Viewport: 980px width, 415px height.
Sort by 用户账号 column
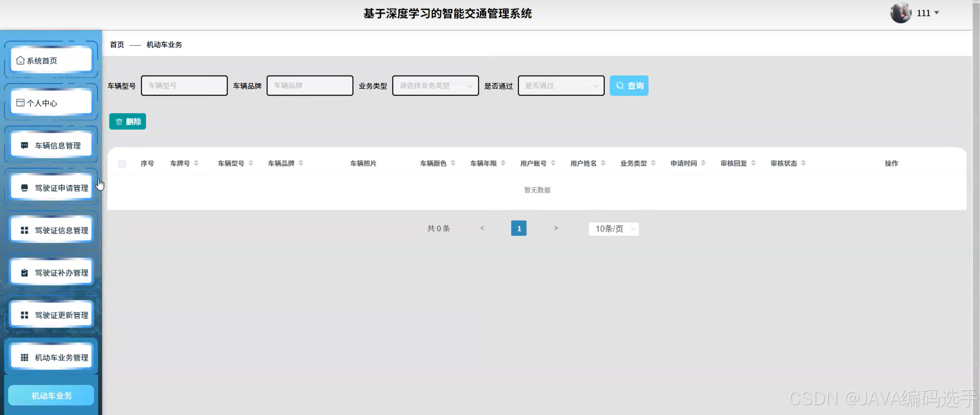553,163
